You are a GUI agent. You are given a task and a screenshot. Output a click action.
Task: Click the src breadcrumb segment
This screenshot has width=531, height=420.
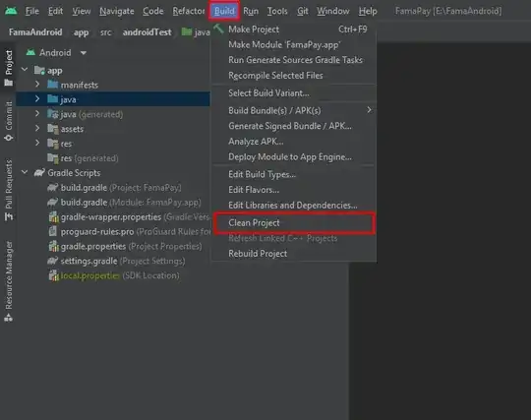pyautogui.click(x=105, y=32)
